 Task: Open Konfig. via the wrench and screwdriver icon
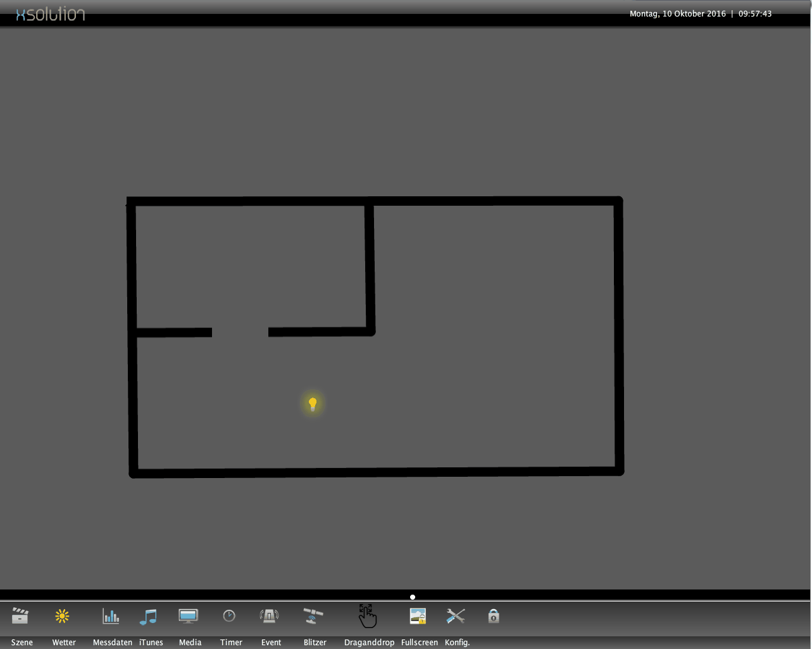pos(456,615)
